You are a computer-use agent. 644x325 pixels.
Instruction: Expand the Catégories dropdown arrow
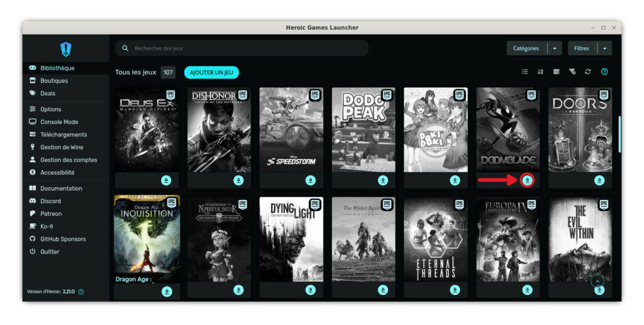555,48
